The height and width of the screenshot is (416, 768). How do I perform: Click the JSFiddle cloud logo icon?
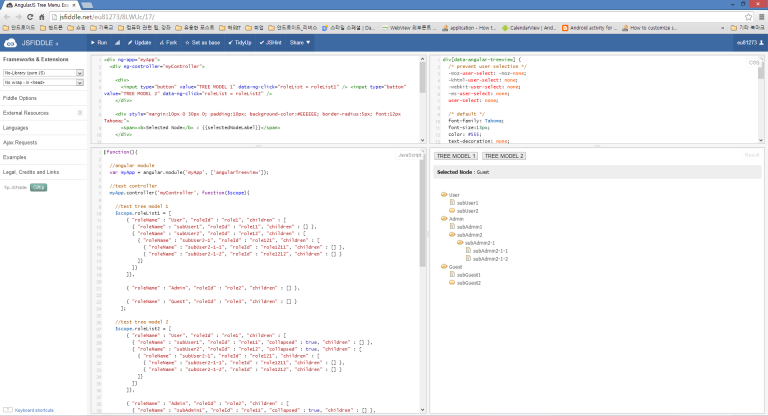pos(11,43)
